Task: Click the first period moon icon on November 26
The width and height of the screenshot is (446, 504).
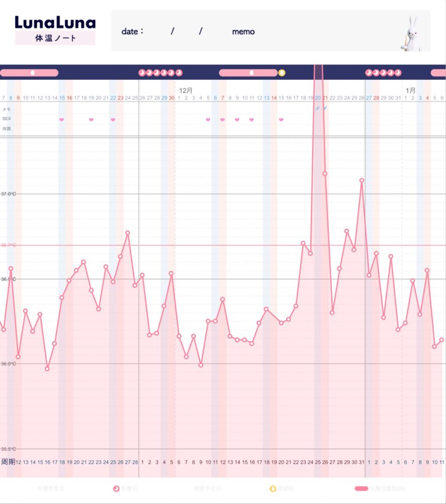Action: [x=142, y=73]
